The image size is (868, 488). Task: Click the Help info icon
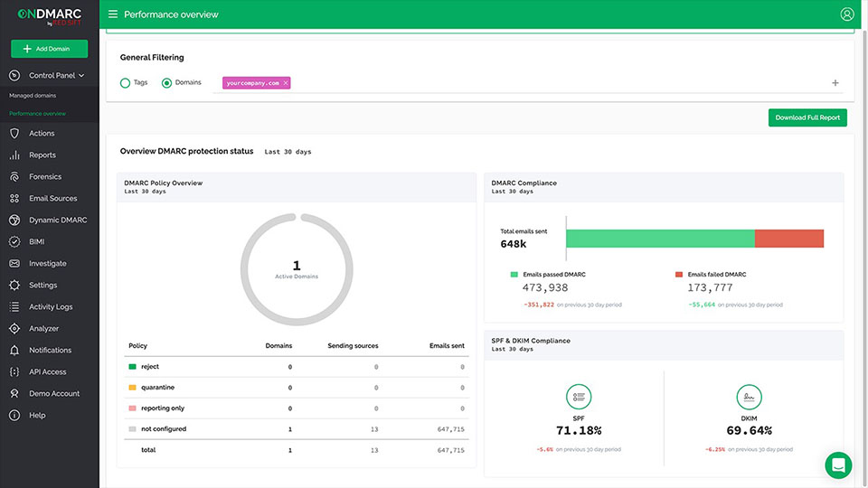pyautogui.click(x=14, y=415)
